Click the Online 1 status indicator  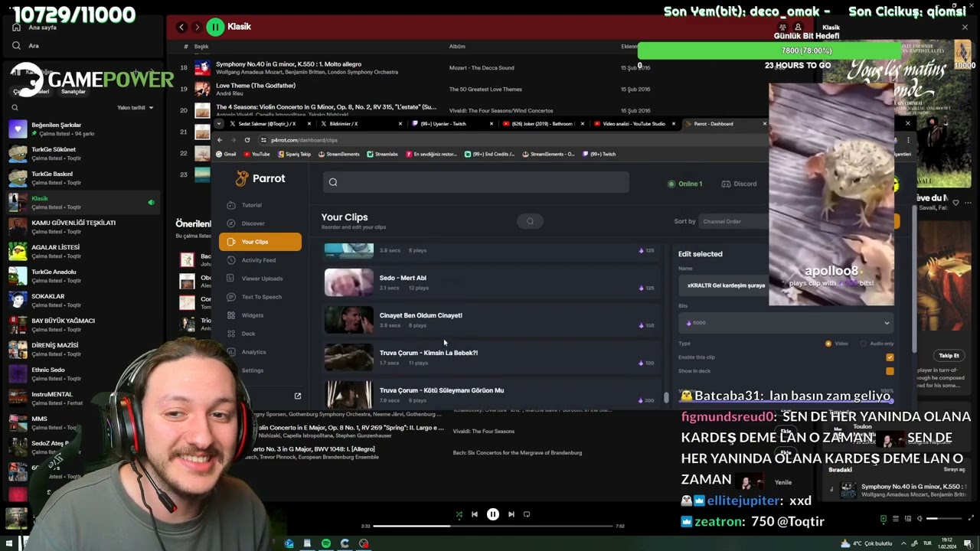tap(684, 184)
